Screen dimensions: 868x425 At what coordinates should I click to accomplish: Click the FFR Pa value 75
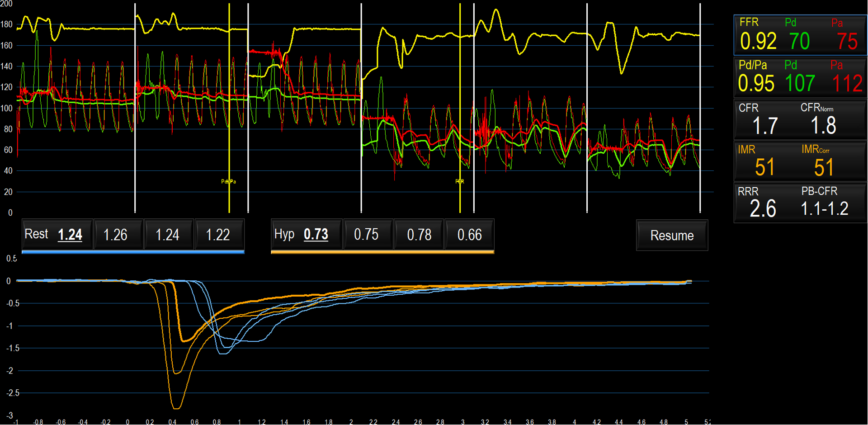[x=847, y=42]
